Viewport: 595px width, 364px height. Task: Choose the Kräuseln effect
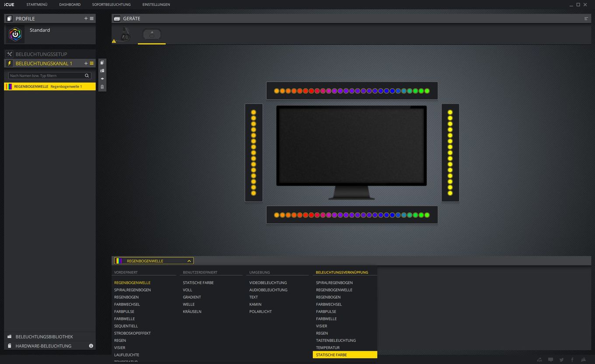point(192,312)
